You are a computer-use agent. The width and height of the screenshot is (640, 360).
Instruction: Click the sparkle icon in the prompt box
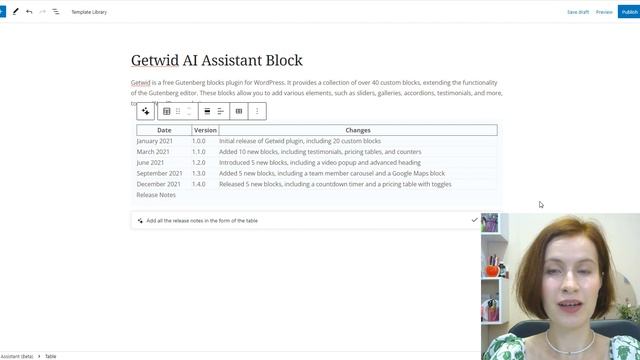click(140, 221)
